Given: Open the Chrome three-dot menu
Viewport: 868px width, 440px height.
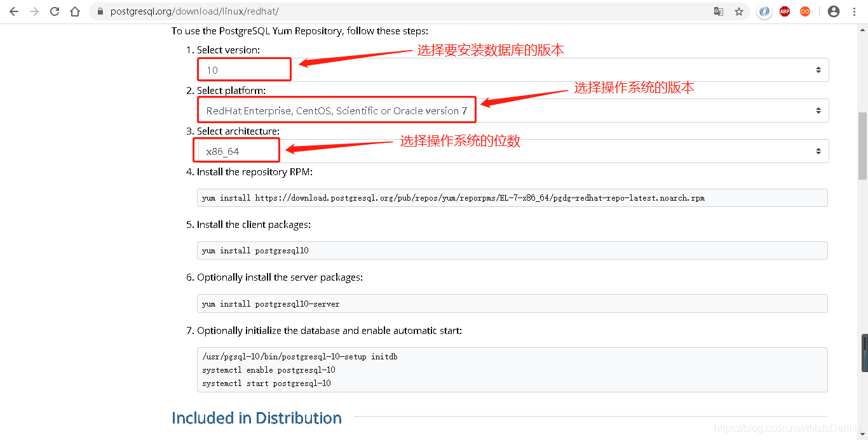Looking at the screenshot, I should point(855,11).
